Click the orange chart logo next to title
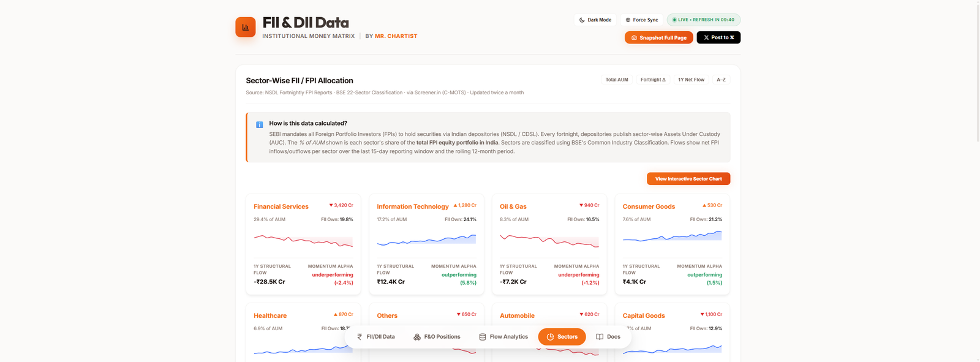The height and width of the screenshot is (362, 980). [245, 27]
